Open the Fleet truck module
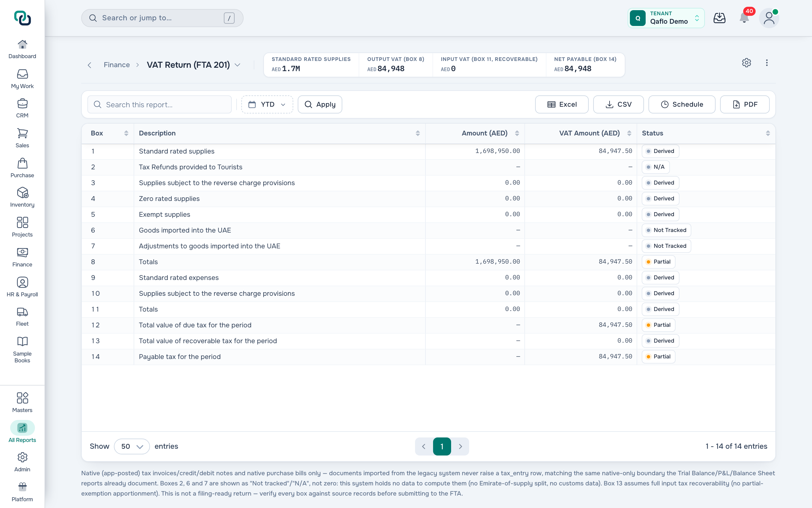 22,316
